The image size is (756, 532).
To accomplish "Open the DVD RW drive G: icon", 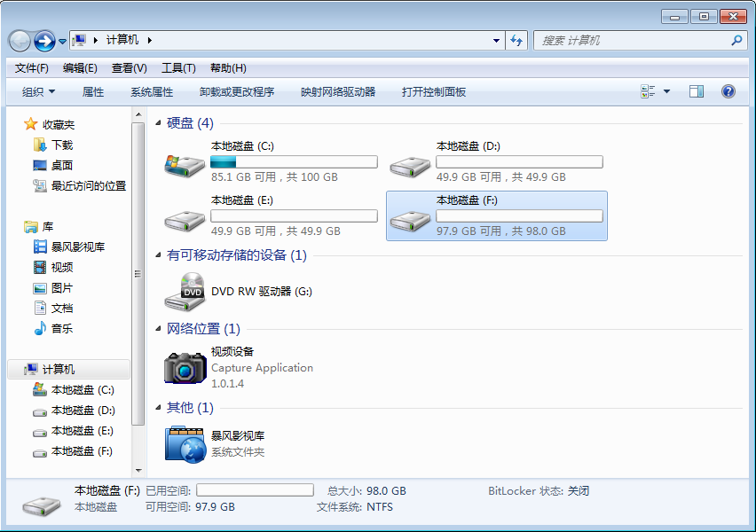I will click(185, 291).
